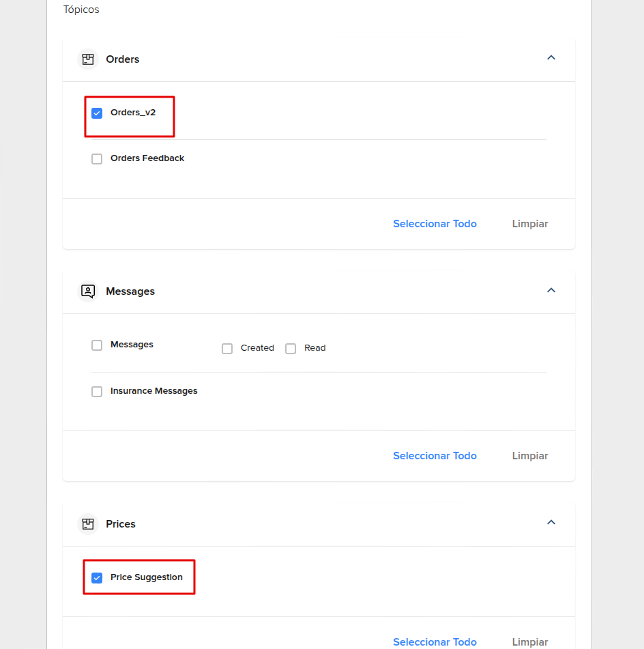
Task: Collapse the Messages section using its chevron
Action: click(x=551, y=290)
